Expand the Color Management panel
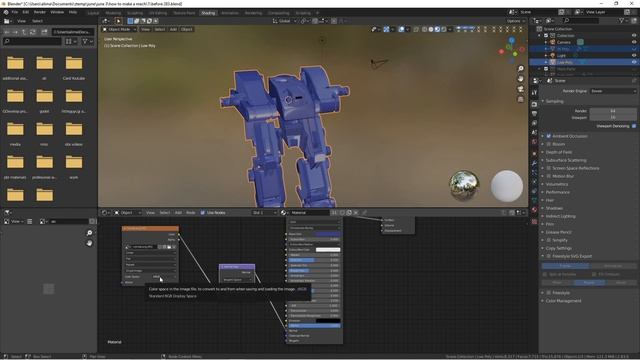The image size is (640, 360). click(563, 301)
